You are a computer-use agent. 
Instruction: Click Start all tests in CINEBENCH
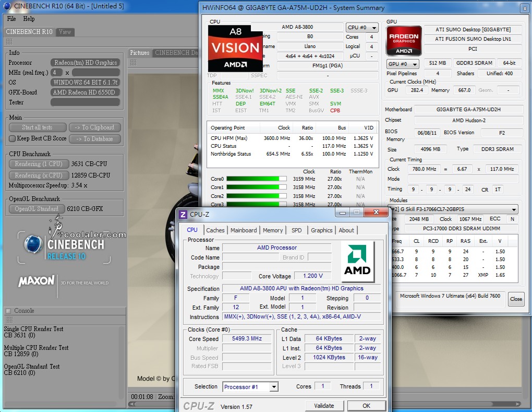(x=38, y=127)
